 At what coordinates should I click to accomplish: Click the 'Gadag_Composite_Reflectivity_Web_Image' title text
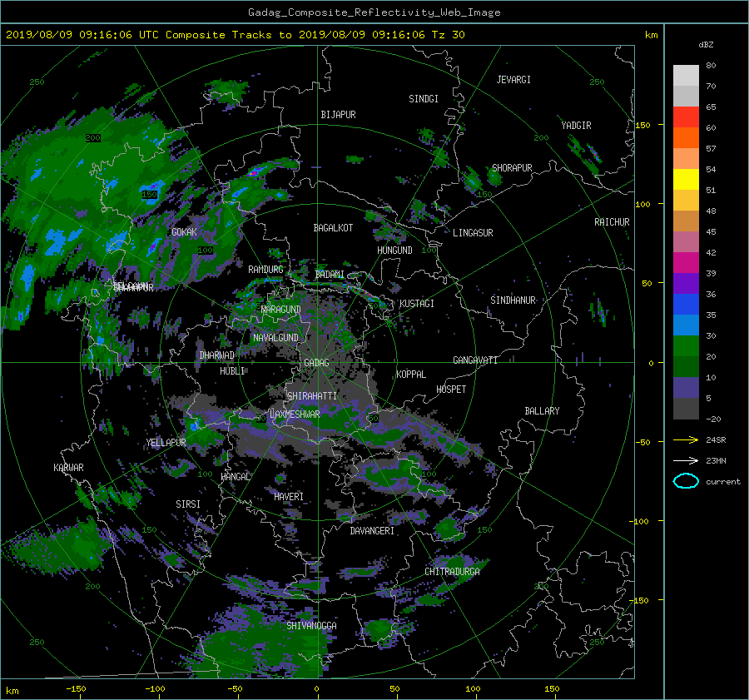(x=374, y=12)
